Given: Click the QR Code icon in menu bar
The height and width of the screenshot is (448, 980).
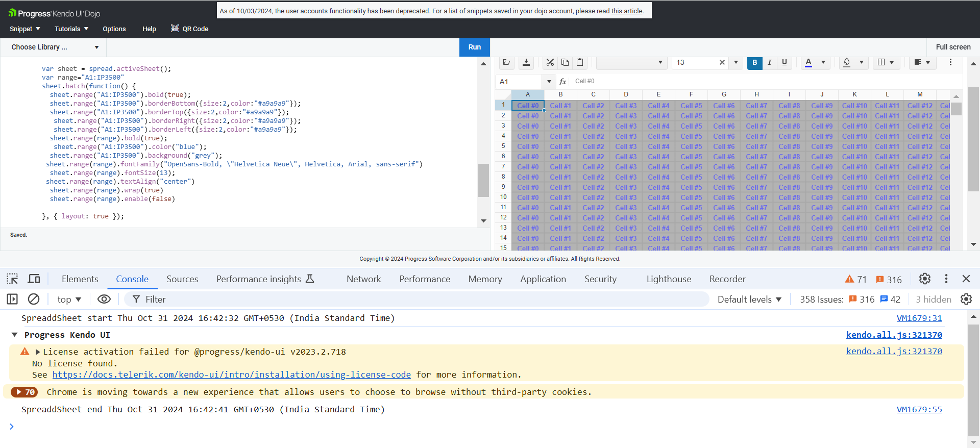Looking at the screenshot, I should 175,29.
